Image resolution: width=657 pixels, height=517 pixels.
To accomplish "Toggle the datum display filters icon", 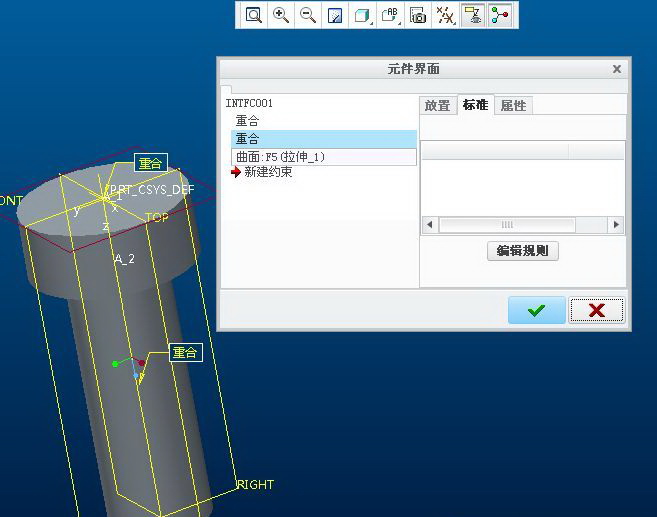I will coord(446,15).
